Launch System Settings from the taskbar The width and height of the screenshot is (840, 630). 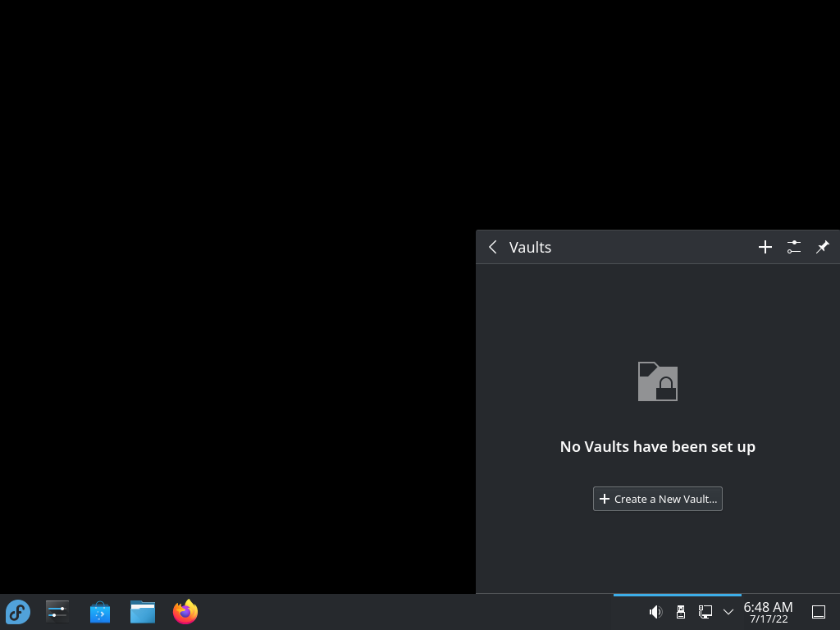pos(57,612)
